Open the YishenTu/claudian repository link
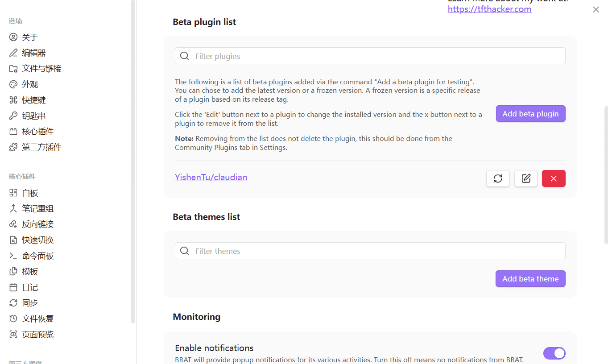The width and height of the screenshot is (608, 364). tap(211, 177)
